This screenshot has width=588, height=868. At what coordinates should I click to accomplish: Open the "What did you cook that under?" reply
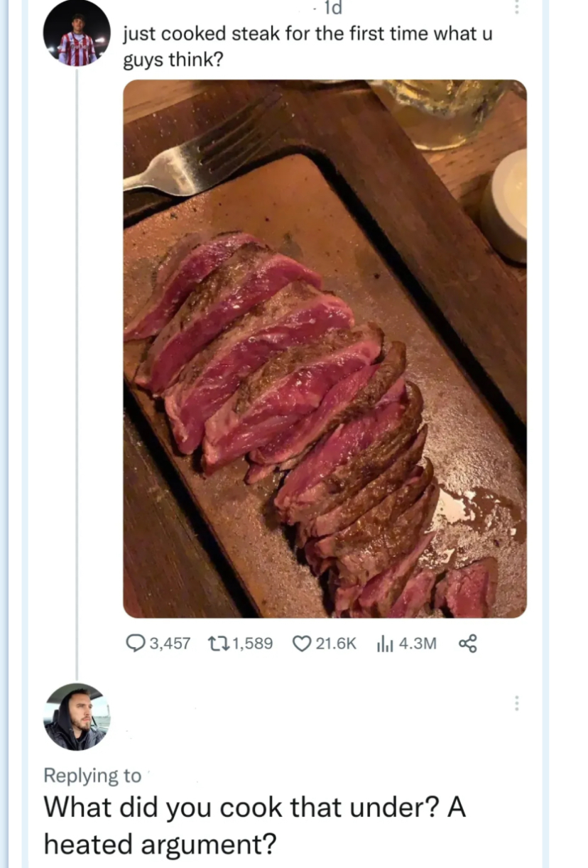254,825
